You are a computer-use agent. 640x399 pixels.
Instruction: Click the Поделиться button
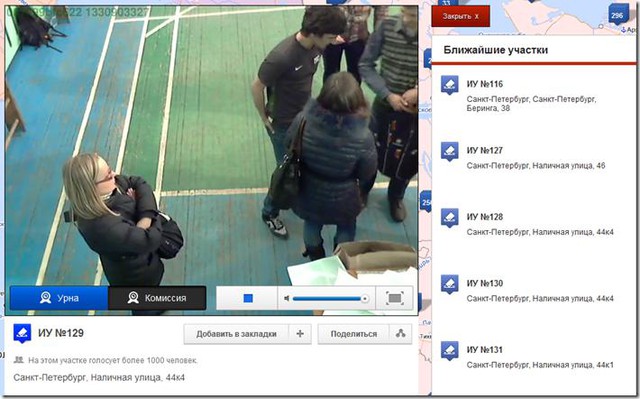353,334
